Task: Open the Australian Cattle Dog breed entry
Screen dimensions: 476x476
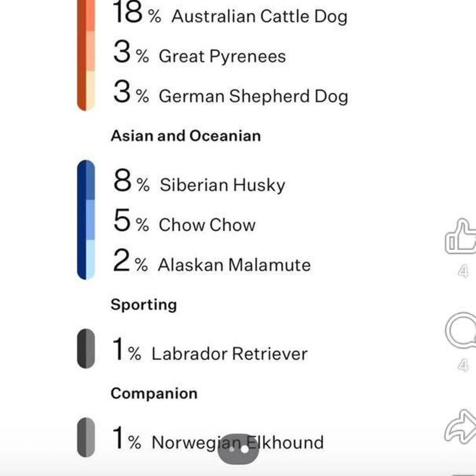Action: pyautogui.click(x=259, y=17)
